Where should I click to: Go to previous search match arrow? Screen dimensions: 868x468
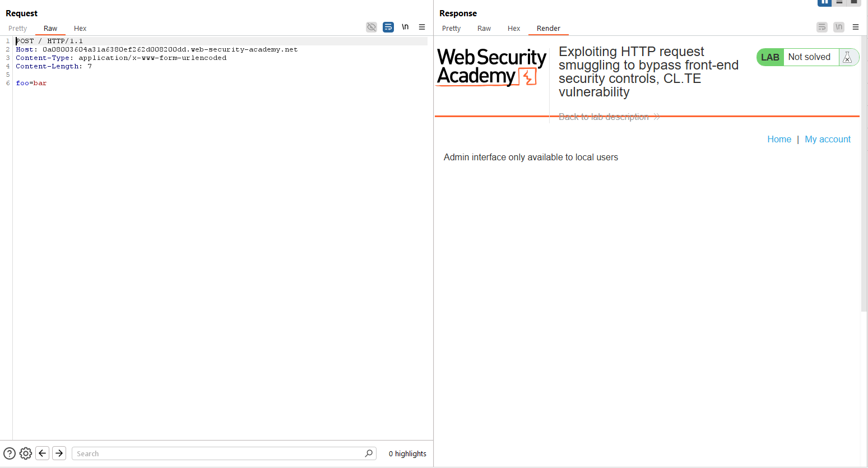coord(43,453)
